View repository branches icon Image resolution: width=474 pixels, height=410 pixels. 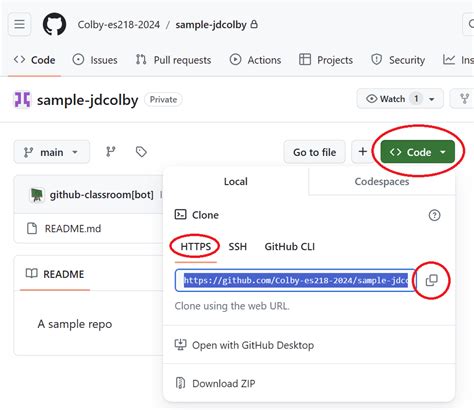[111, 152]
